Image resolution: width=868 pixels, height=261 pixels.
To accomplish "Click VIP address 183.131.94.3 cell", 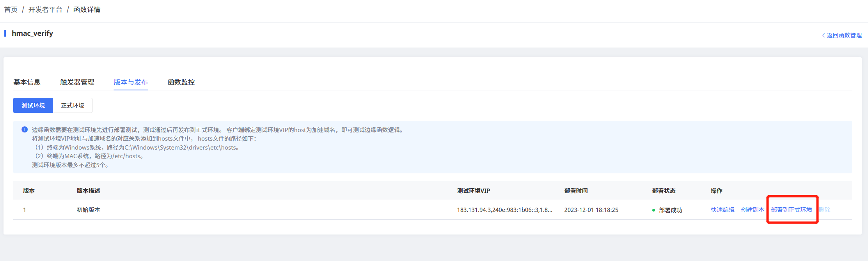I will coord(505,210).
